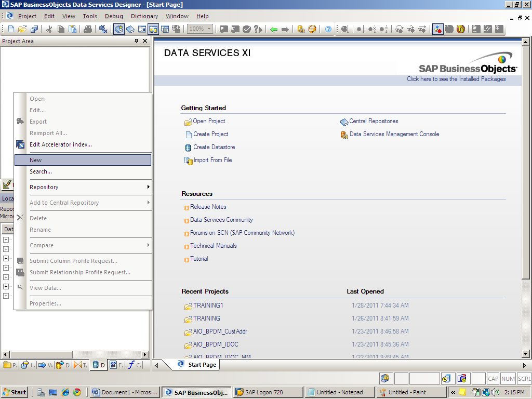
Task: Launch Google Chrome from quick launch
Action: (77, 392)
